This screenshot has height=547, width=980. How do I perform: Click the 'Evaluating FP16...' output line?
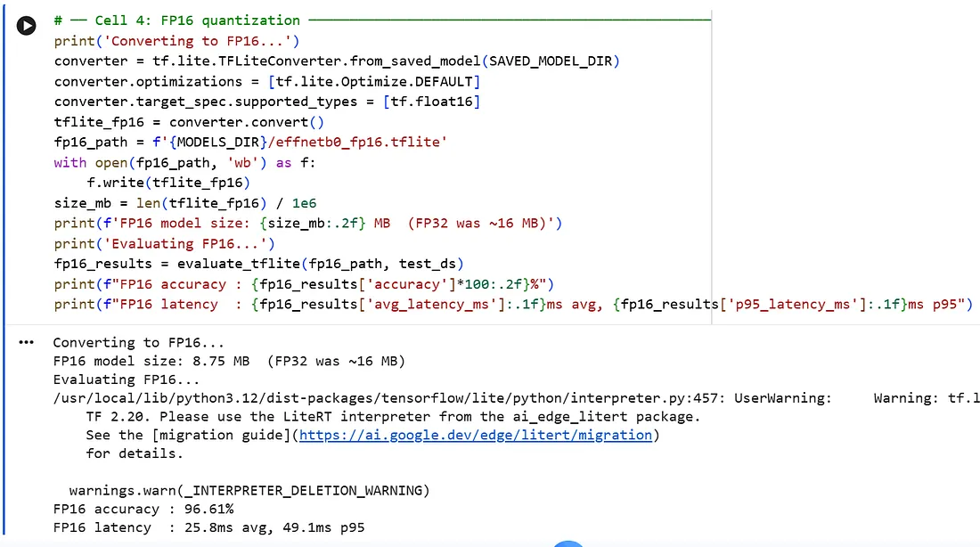point(127,380)
